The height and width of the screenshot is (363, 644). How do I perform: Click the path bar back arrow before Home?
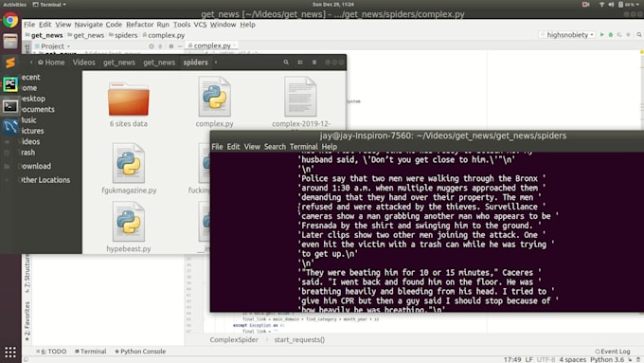[31, 62]
